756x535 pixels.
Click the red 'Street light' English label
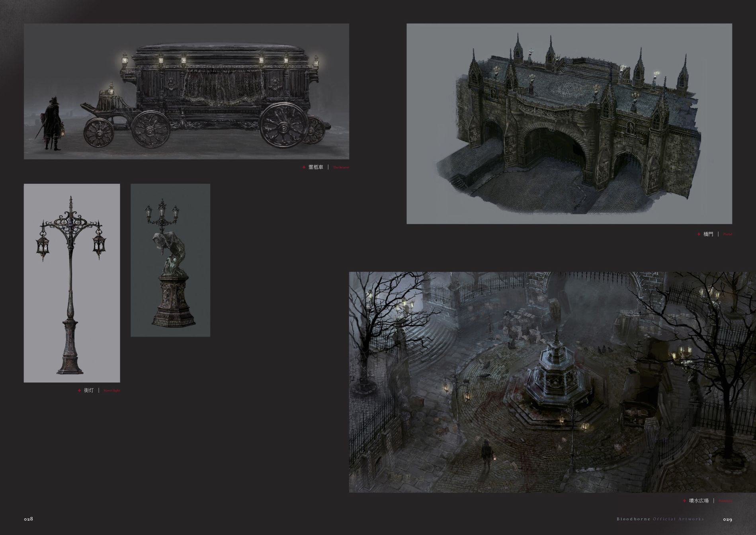[x=111, y=391]
